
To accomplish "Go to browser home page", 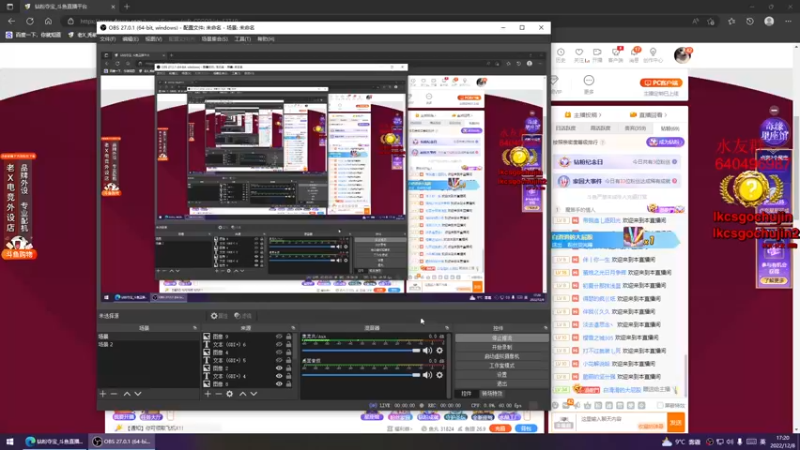I will pos(48,21).
